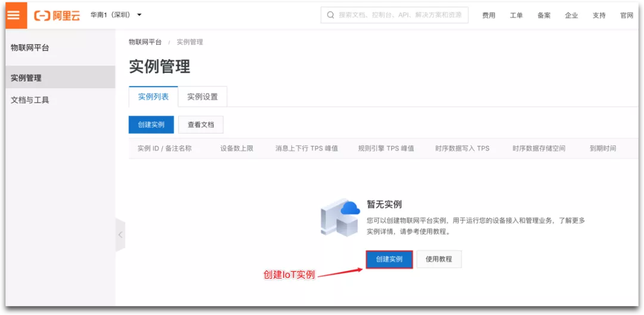
Task: Click the 使用教程 button
Action: coord(439,260)
